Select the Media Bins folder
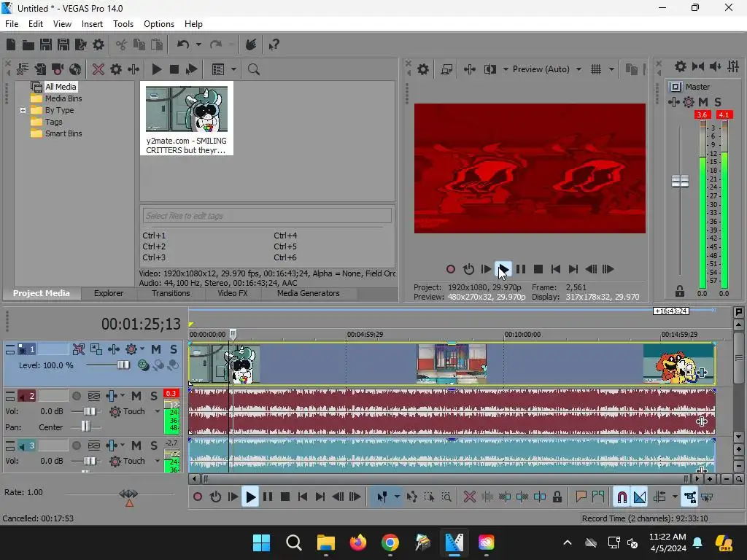The width and height of the screenshot is (747, 560). coord(63,98)
